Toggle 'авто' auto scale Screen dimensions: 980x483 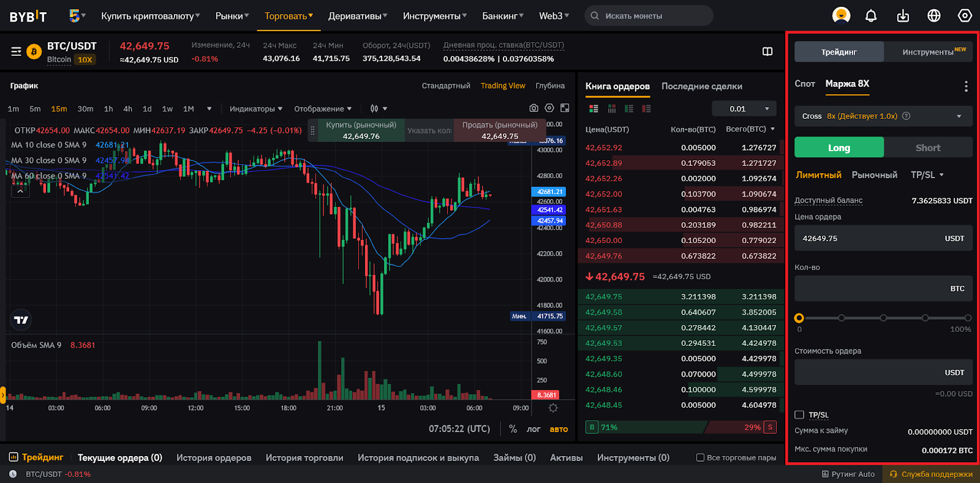point(559,429)
